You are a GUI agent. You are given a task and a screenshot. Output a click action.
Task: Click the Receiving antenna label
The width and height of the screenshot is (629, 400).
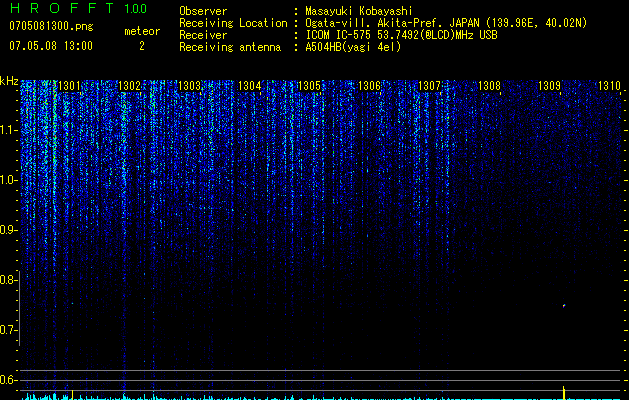coord(230,47)
